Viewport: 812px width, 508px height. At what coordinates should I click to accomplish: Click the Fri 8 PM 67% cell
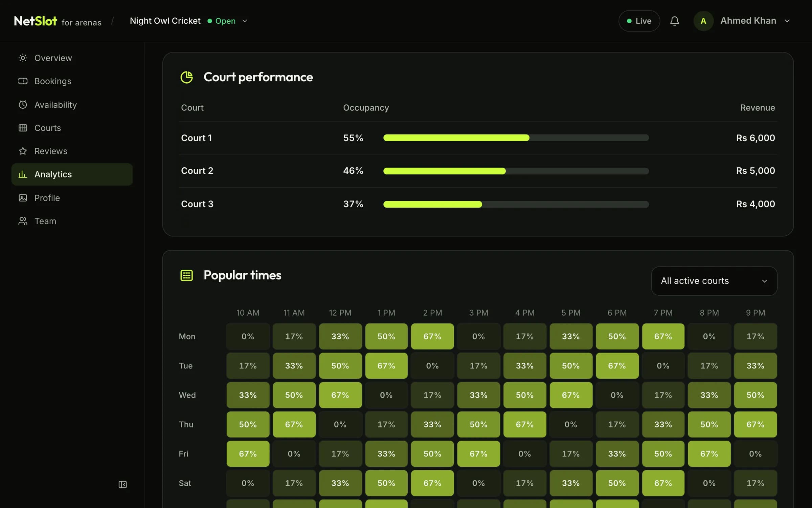709,454
